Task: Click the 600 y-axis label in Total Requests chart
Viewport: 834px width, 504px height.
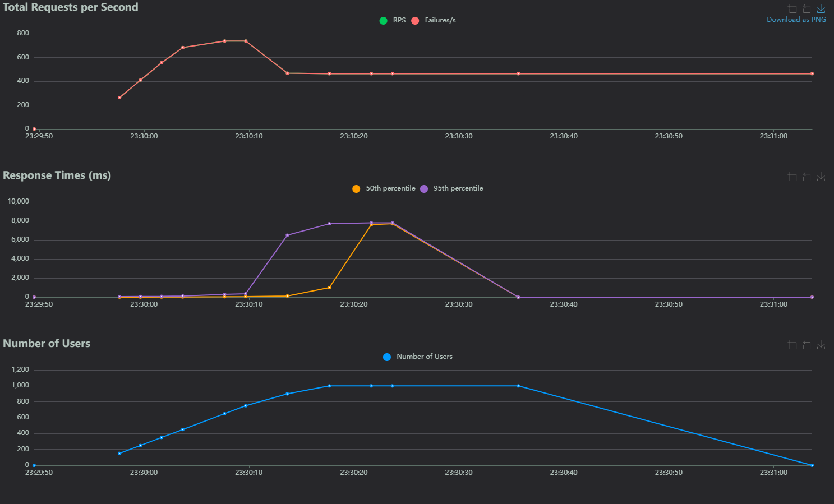Action: (23, 57)
